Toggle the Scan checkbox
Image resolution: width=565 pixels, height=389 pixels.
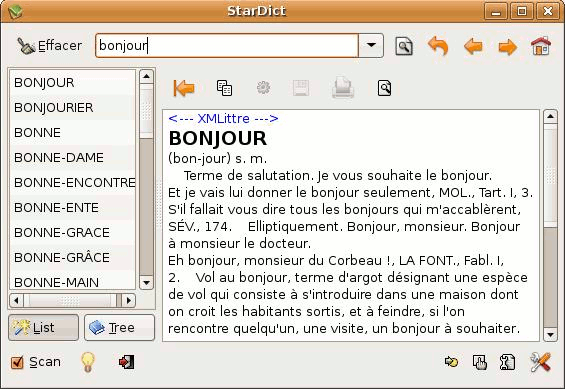[x=35, y=362]
